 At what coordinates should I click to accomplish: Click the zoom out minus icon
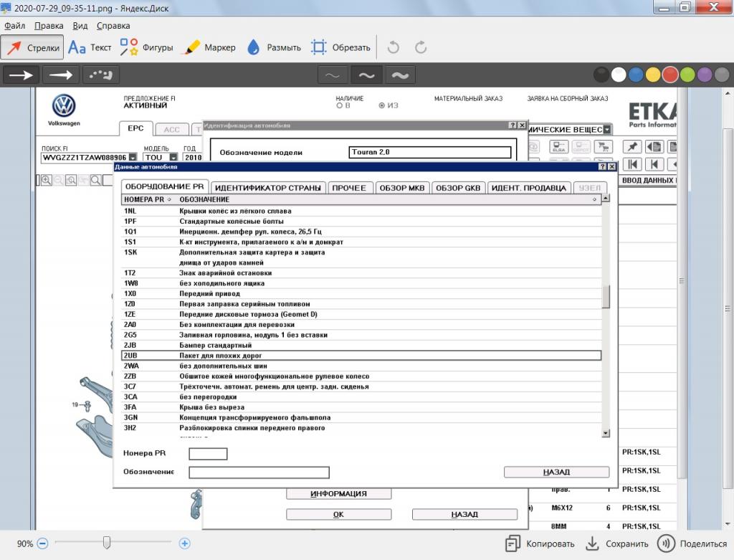[42, 544]
